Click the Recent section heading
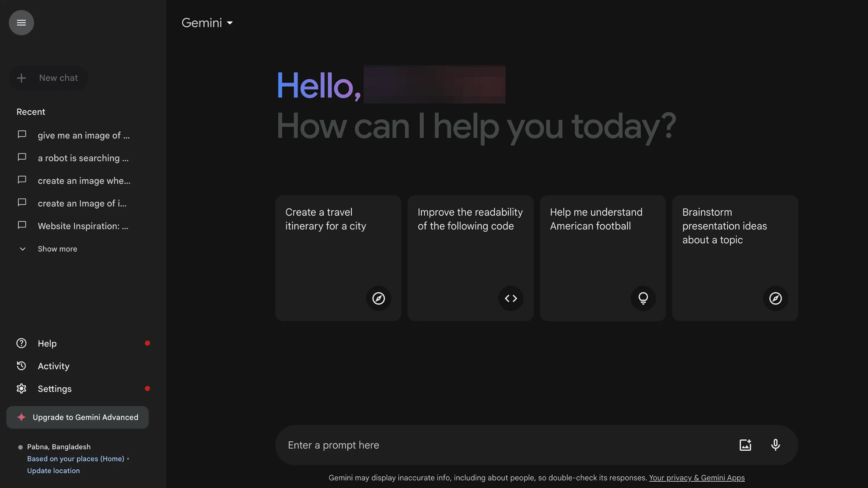Viewport: 868px width, 488px height. (31, 112)
